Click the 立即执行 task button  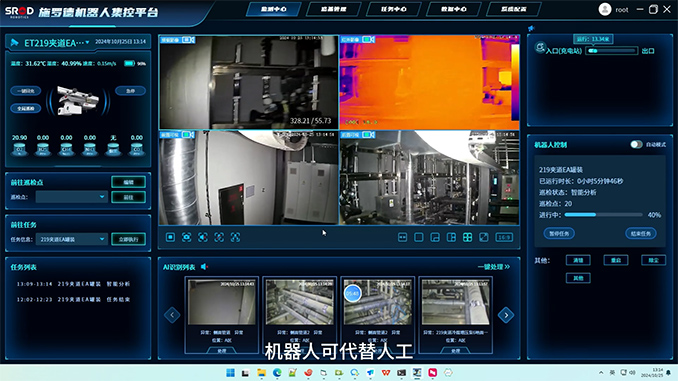tap(128, 239)
